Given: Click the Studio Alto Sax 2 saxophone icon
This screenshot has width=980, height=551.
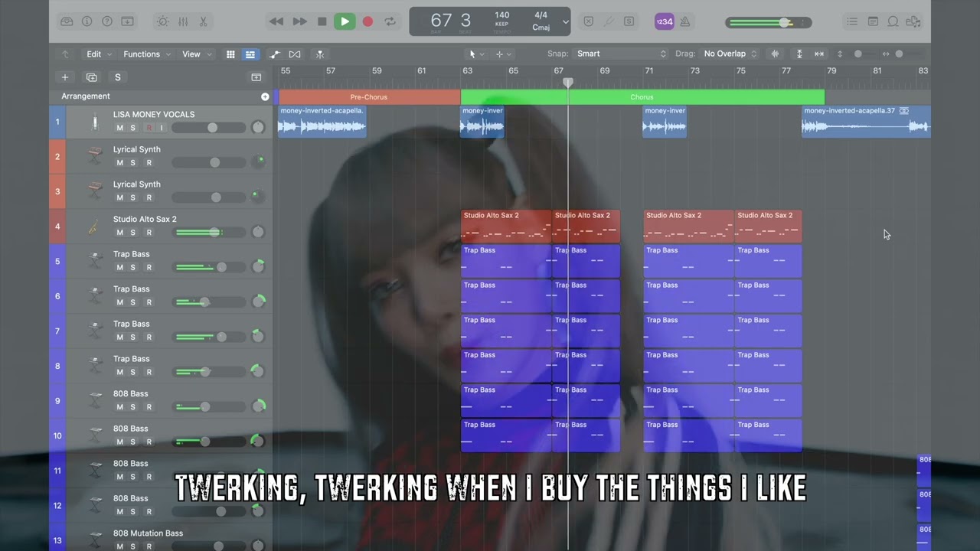Looking at the screenshot, I should (94, 227).
